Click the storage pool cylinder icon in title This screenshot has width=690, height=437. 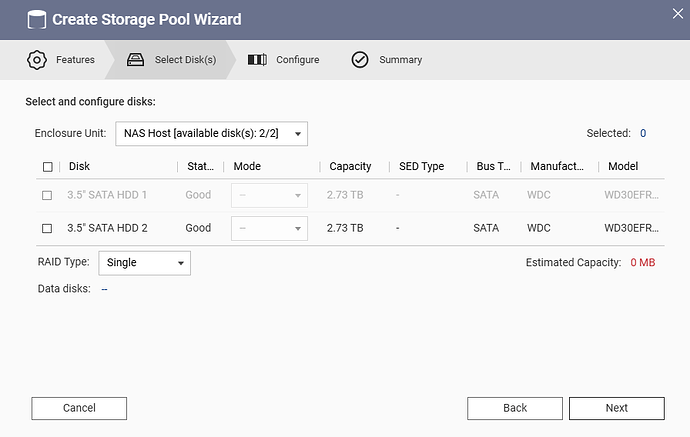37,20
